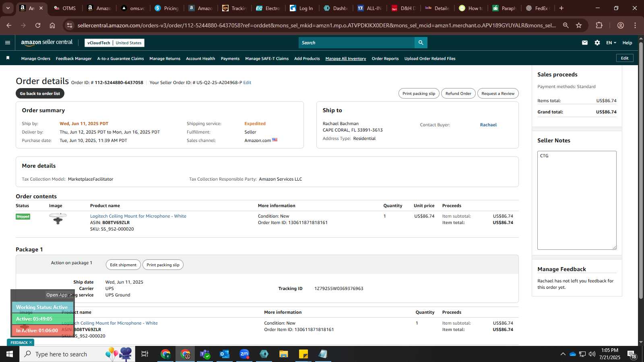Screen dimensions: 644x362
Task: Switch to the Tracking tab
Action: point(234,8)
